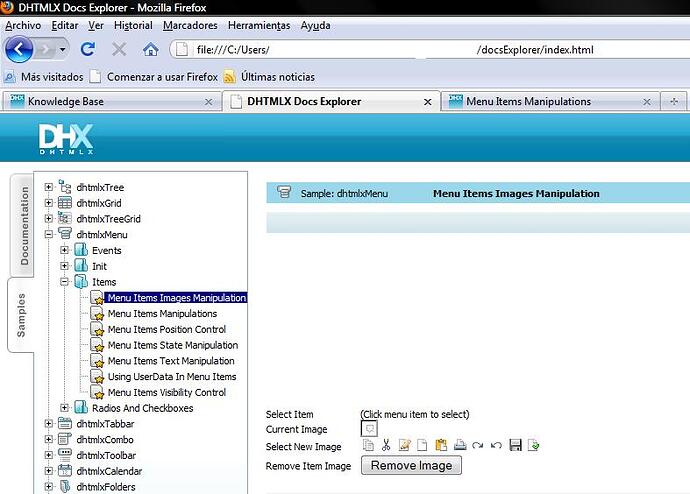Switch to the Menu Items Manipulations tab
The width and height of the screenshot is (690, 494).
[x=550, y=102]
